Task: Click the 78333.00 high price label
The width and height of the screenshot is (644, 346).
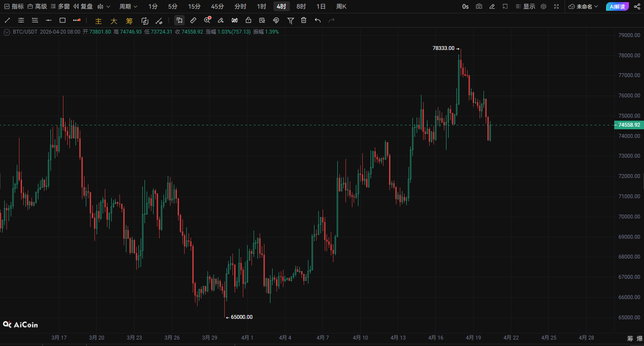Action: [443, 48]
